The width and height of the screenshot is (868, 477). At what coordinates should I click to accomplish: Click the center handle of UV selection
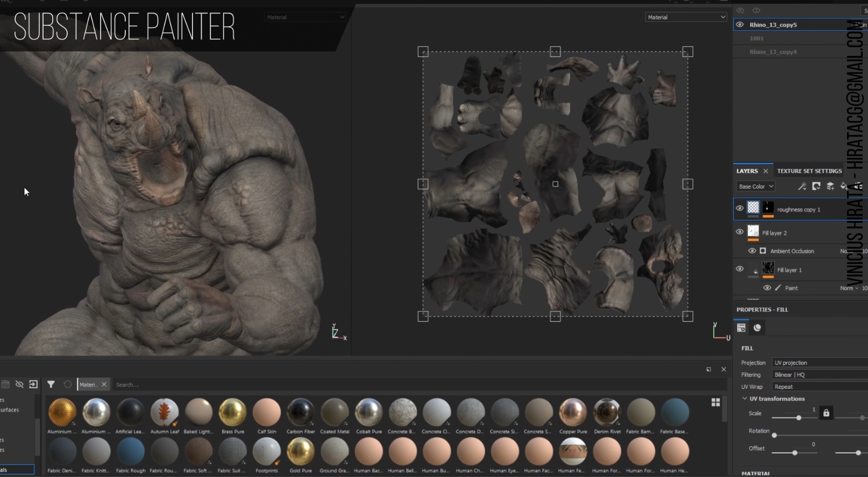pos(555,184)
